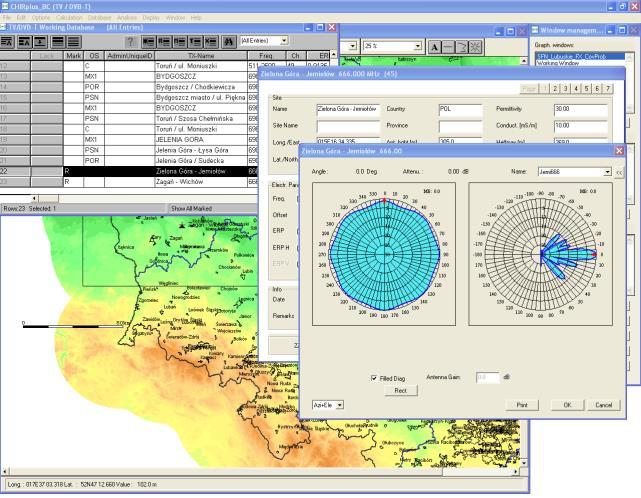Click the database table scroll-up arrow

pyautogui.click(x=334, y=55)
